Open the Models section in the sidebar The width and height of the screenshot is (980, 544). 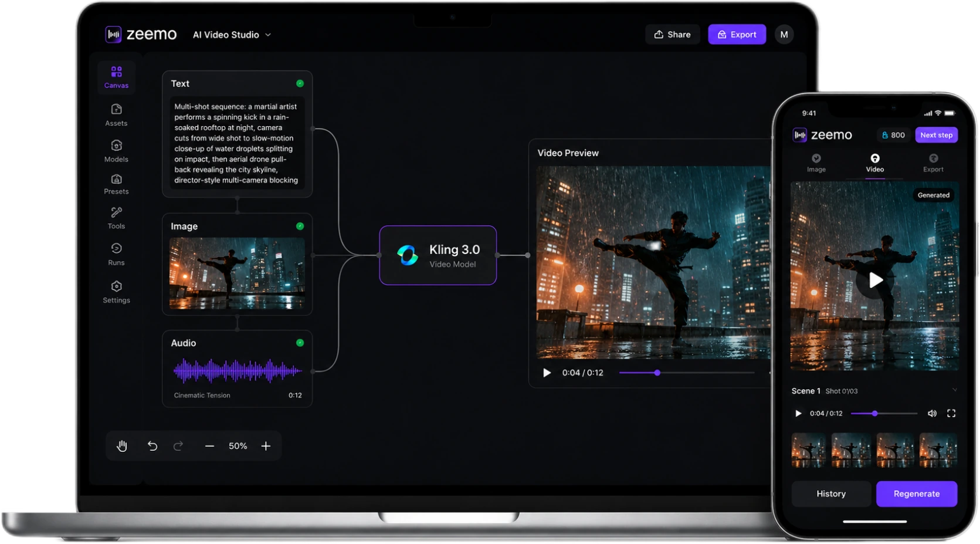point(116,151)
